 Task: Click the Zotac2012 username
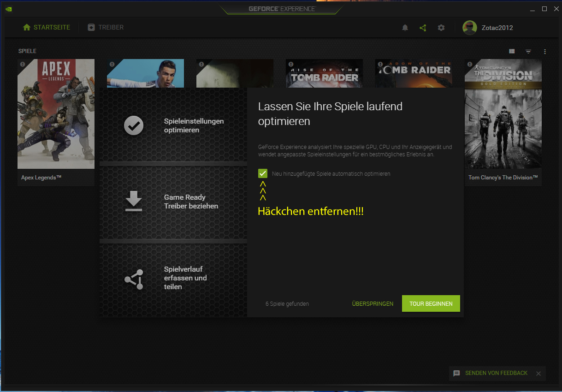pyautogui.click(x=497, y=28)
